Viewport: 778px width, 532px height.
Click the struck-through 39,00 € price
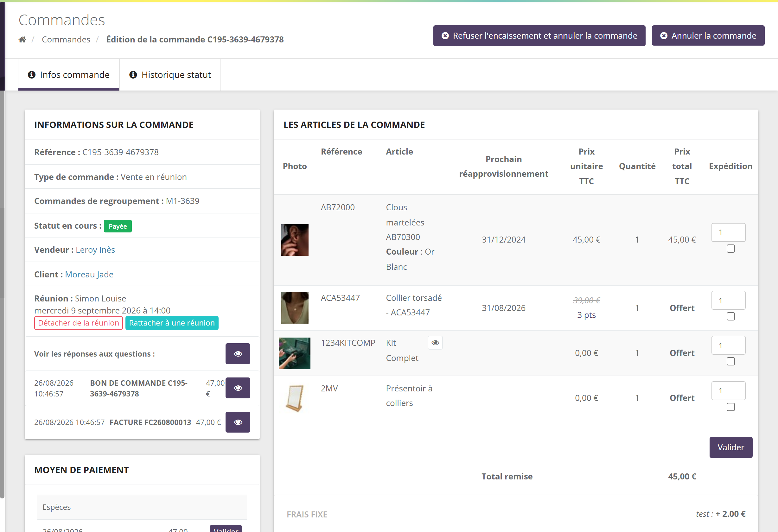587,300
